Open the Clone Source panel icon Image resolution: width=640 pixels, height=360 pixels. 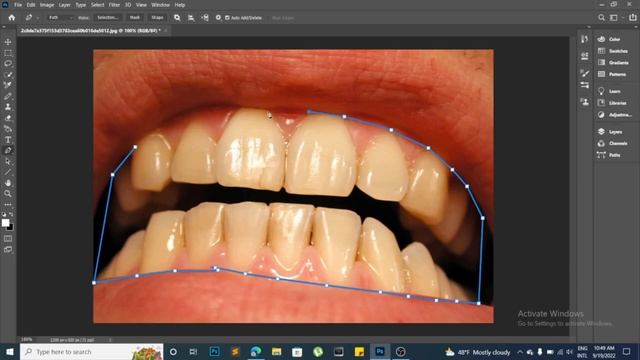(584, 102)
